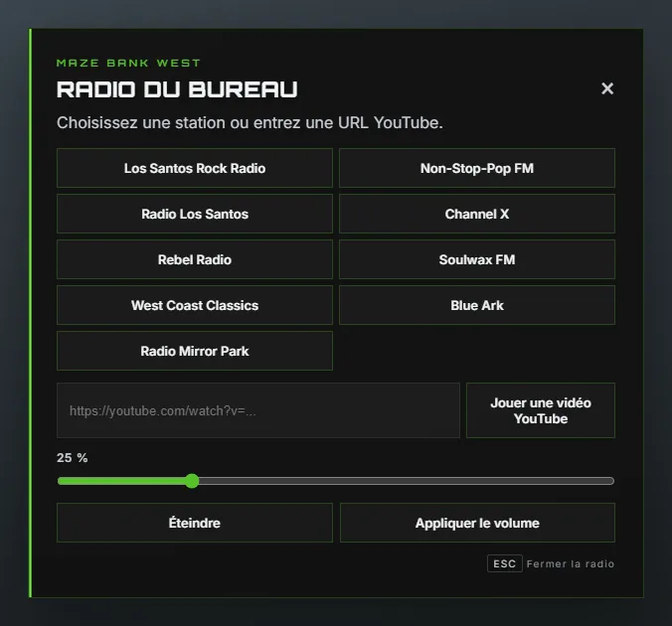Viewport: 672px width, 626px height.
Task: Click the ESC key hint badge
Action: point(504,563)
